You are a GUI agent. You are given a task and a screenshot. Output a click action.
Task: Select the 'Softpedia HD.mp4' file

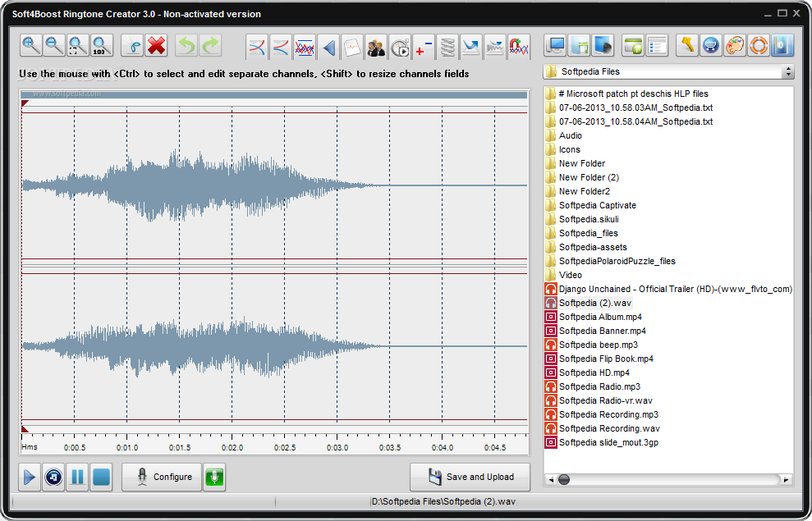(x=587, y=373)
